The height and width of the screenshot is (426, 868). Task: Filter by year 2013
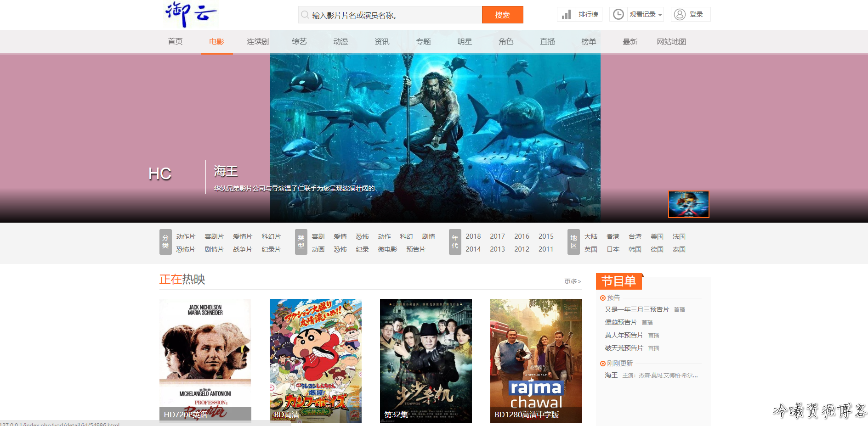point(497,249)
